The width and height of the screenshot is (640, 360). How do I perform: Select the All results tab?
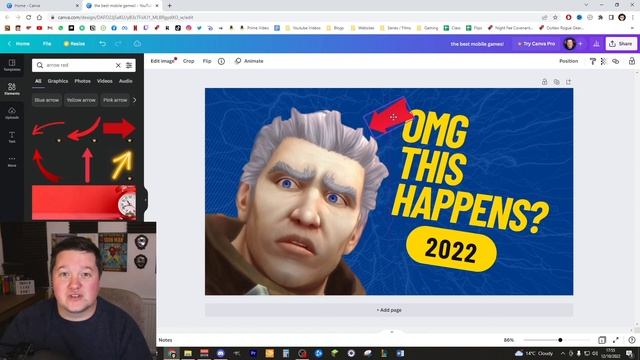click(x=38, y=81)
